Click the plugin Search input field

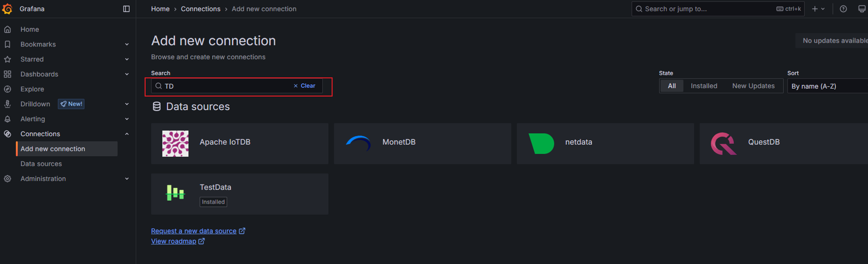(x=225, y=86)
